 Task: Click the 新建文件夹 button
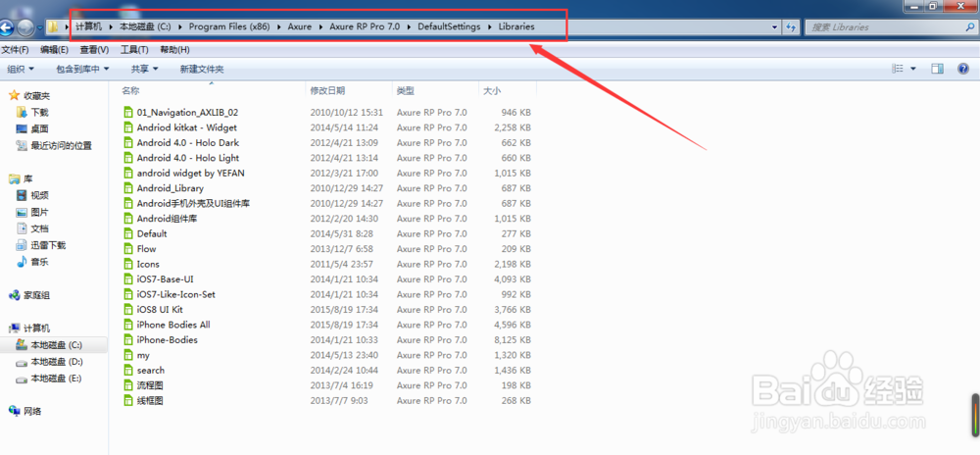[202, 69]
